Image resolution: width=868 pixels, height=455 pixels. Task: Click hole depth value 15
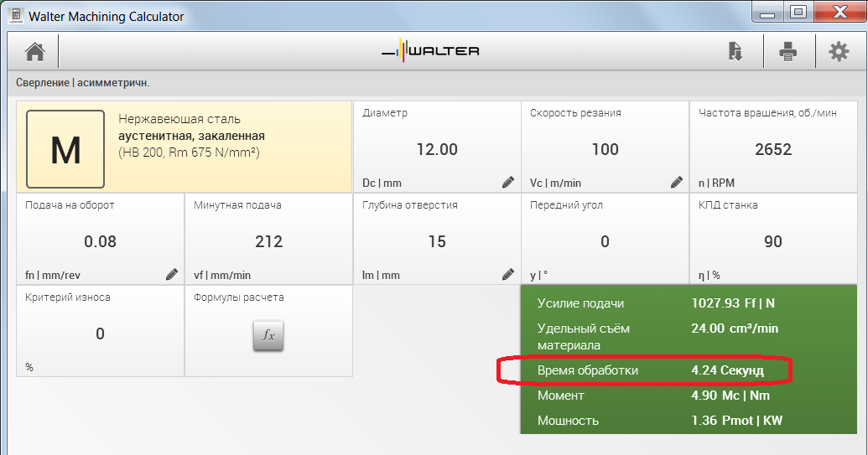pos(437,241)
